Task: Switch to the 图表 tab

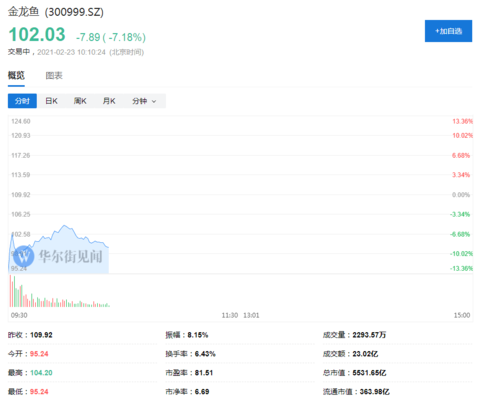Action: (54, 76)
